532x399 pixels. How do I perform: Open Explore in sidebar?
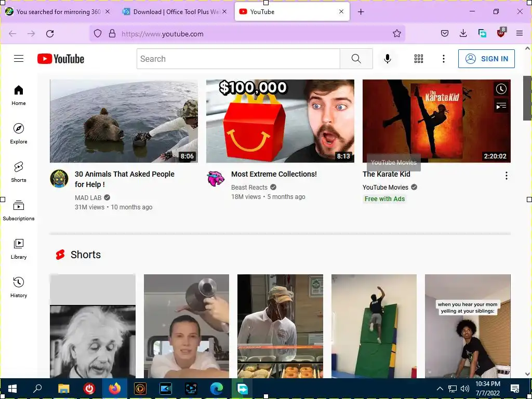coord(19,134)
